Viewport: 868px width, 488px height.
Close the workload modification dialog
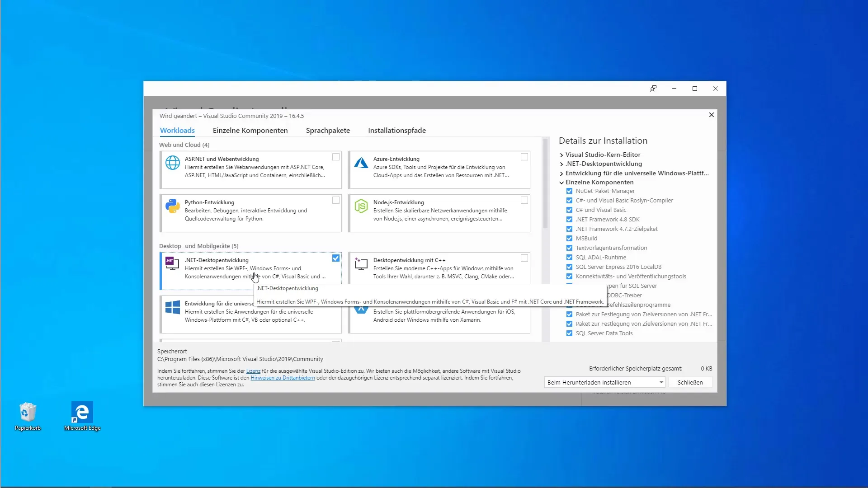[x=712, y=115]
